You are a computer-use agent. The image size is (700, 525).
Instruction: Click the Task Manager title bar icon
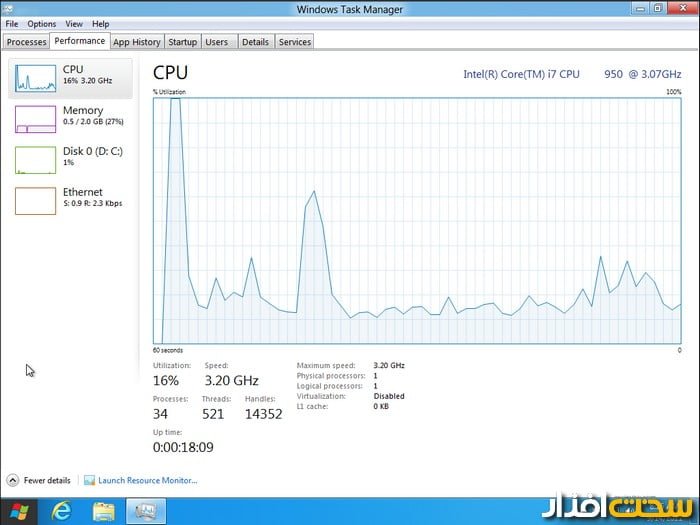tap(7, 8)
